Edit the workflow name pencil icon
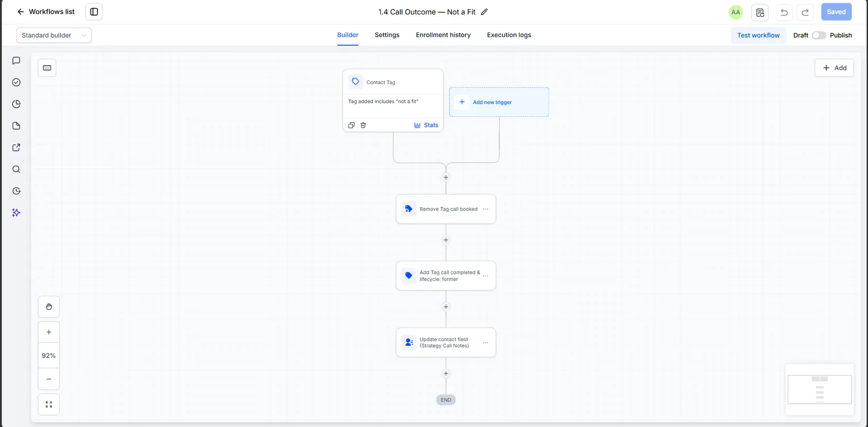 click(x=484, y=12)
